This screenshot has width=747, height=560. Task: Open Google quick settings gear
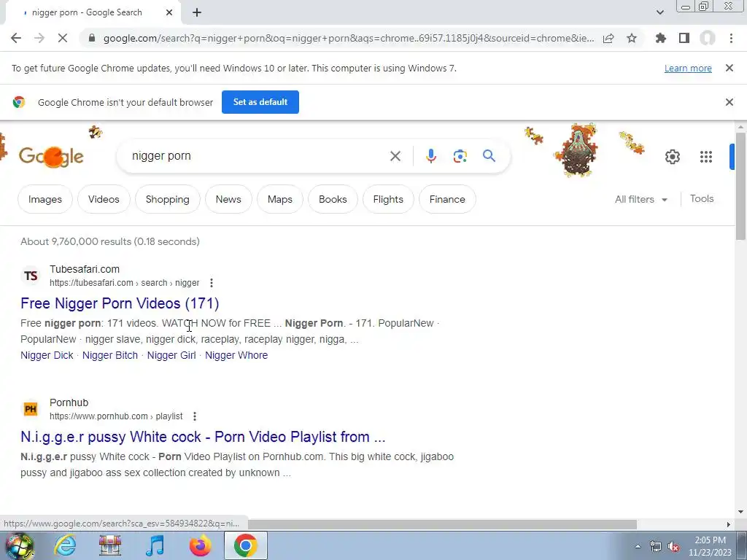[672, 157]
